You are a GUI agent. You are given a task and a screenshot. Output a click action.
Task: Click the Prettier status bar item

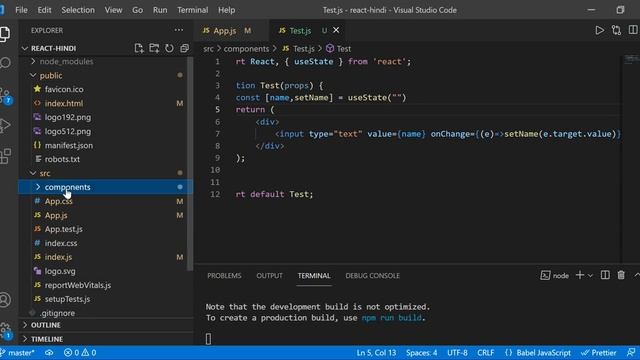coord(598,353)
